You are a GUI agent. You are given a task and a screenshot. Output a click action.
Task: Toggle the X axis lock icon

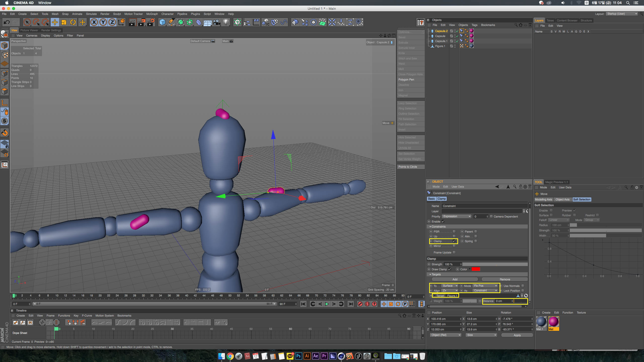click(94, 22)
